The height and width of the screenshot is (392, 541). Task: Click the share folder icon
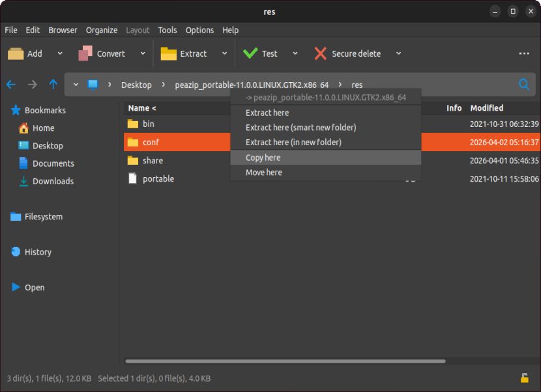133,160
